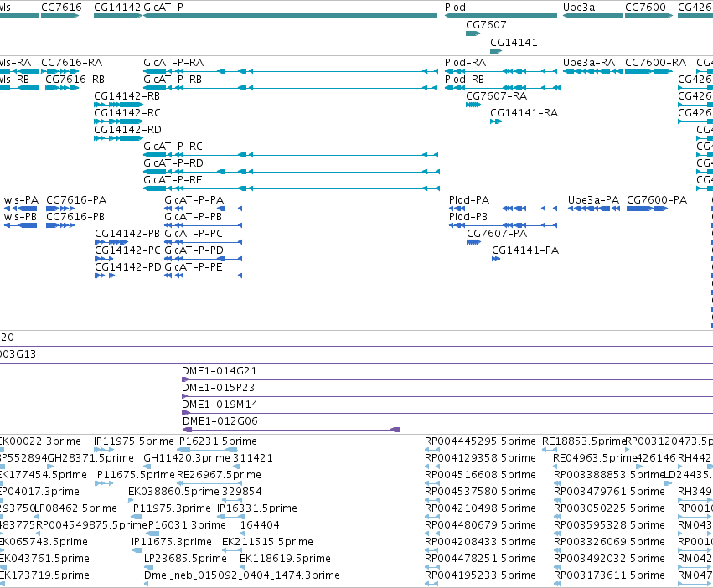Viewport: 713px width, 588px height.
Task: Select EST RE18853.5prime
Action: [x=584, y=441]
